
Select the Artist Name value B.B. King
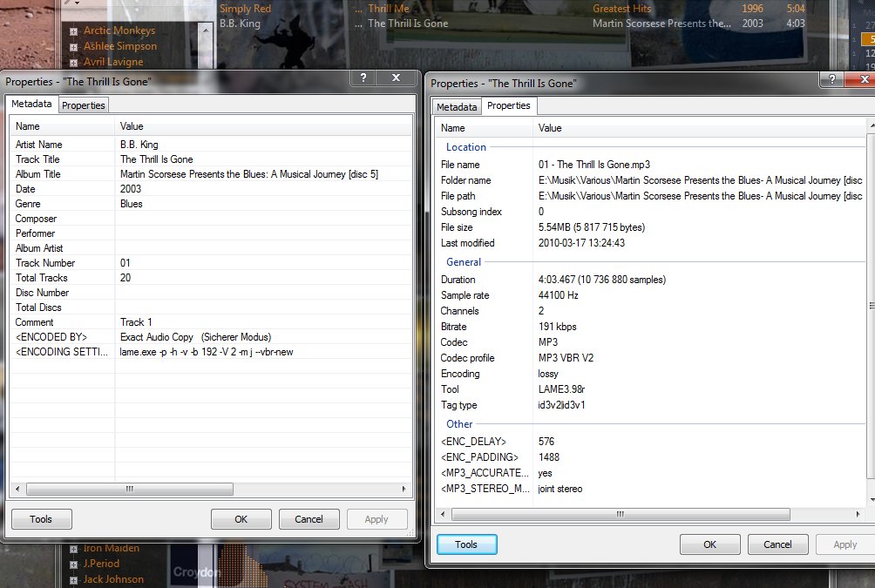tap(139, 145)
